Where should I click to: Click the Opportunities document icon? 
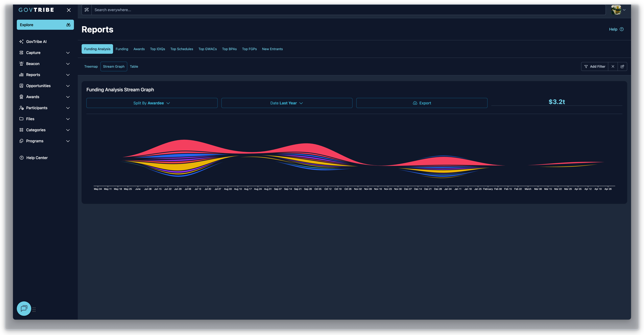click(x=21, y=86)
